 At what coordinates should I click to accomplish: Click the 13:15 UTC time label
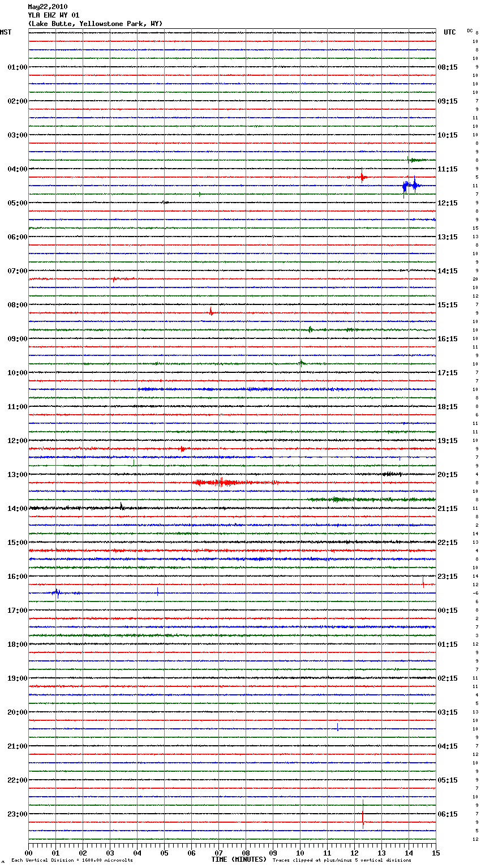448,237
